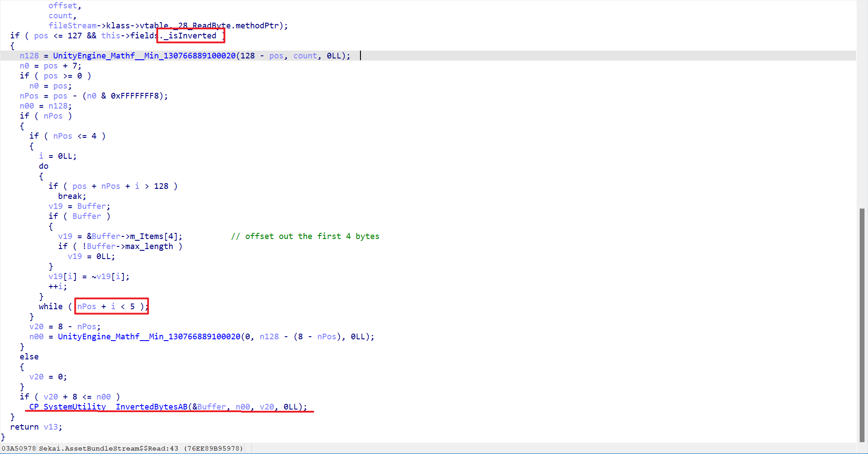The height and width of the screenshot is (454, 868).
Task: Click the _isInverted field name
Action: tap(190, 36)
